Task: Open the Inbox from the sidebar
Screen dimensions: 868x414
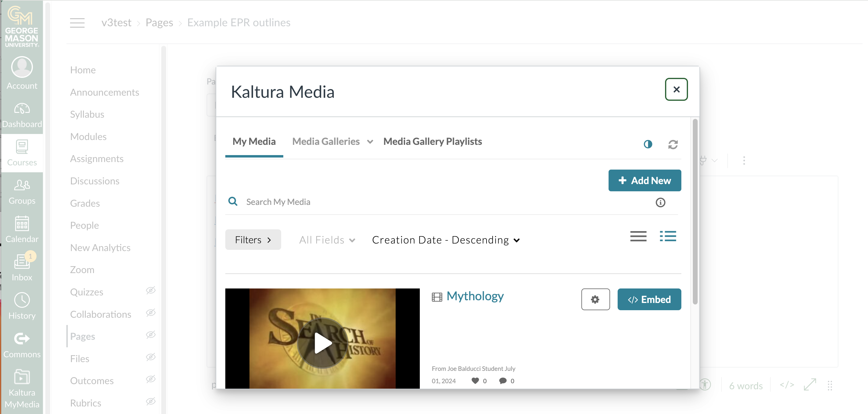Action: click(21, 267)
